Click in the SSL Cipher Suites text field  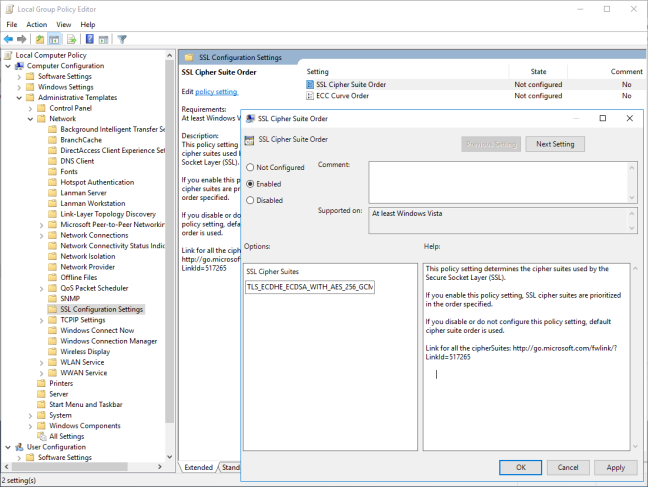(310, 286)
